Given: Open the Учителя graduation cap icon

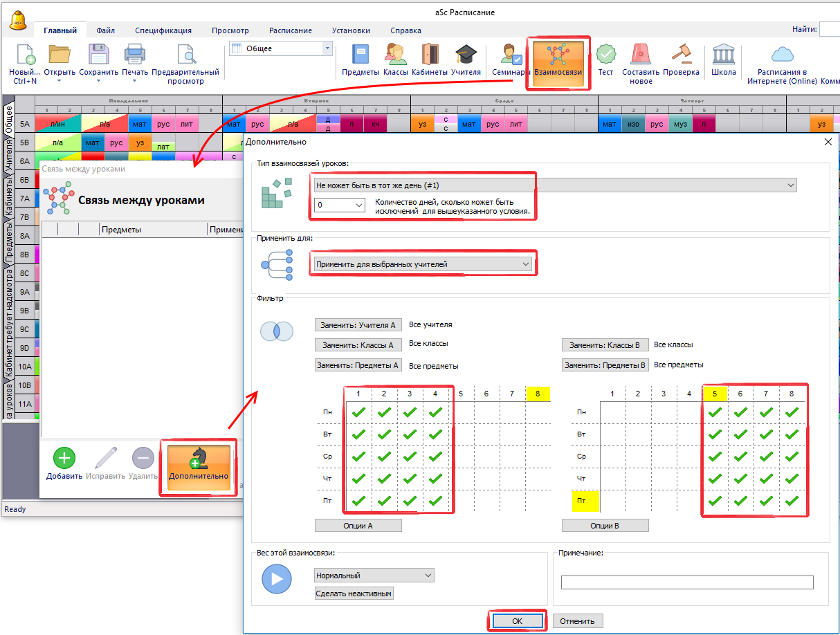Looking at the screenshot, I should [x=466, y=55].
